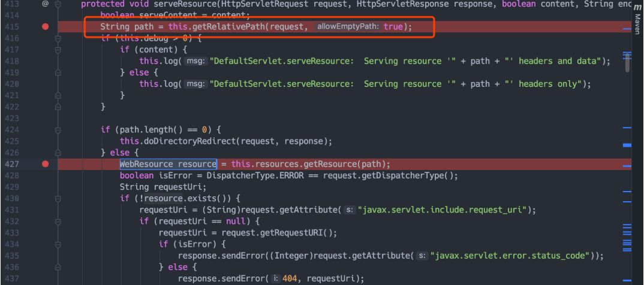Click line number 423 in the gutter
This screenshot has height=285, width=644.
(11, 119)
